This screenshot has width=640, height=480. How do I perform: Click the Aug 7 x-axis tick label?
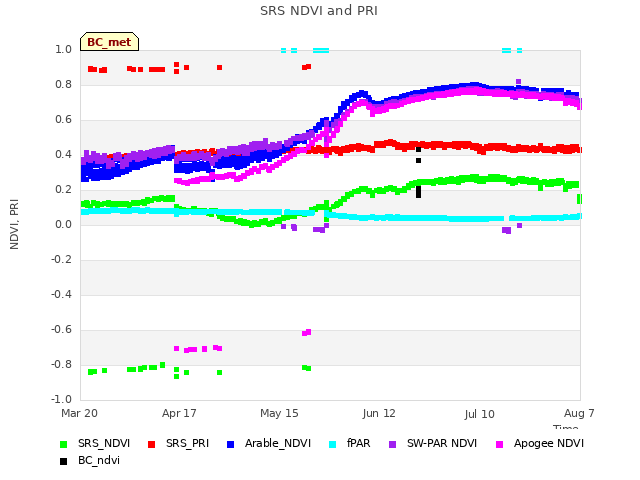pyautogui.click(x=579, y=413)
